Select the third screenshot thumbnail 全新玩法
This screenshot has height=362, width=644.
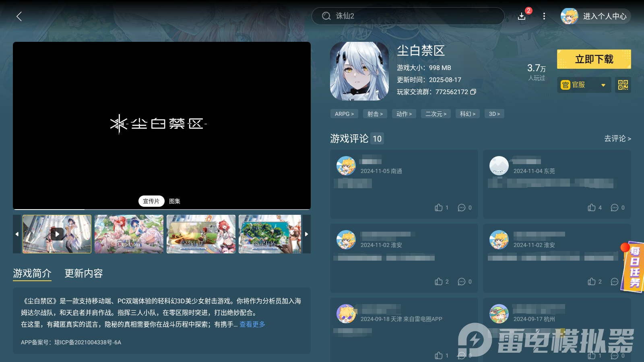[x=201, y=234]
